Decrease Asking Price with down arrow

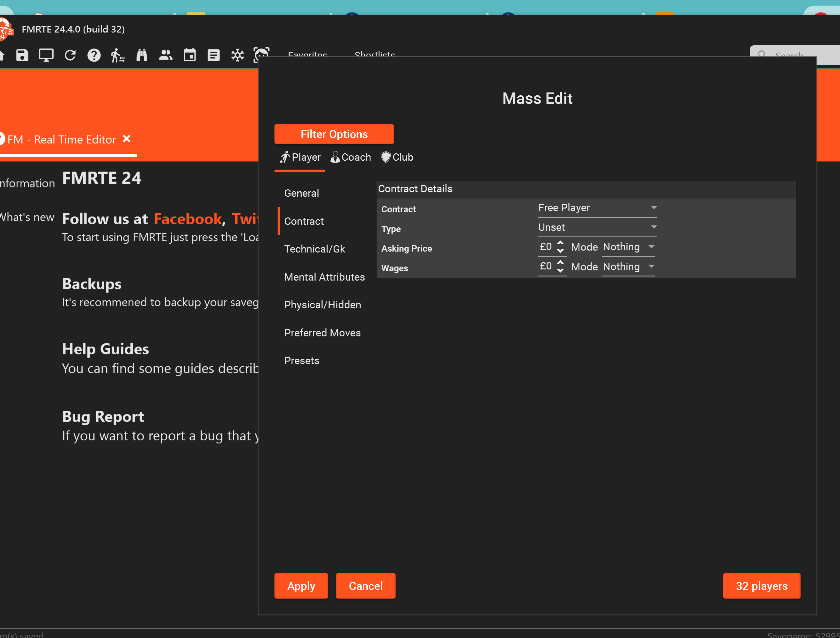pyautogui.click(x=560, y=251)
